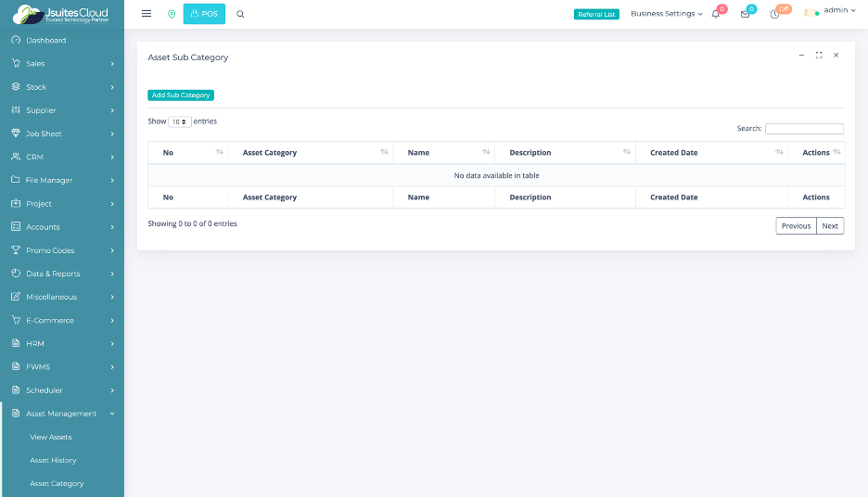
Task: Click the table Search input field
Action: click(804, 129)
